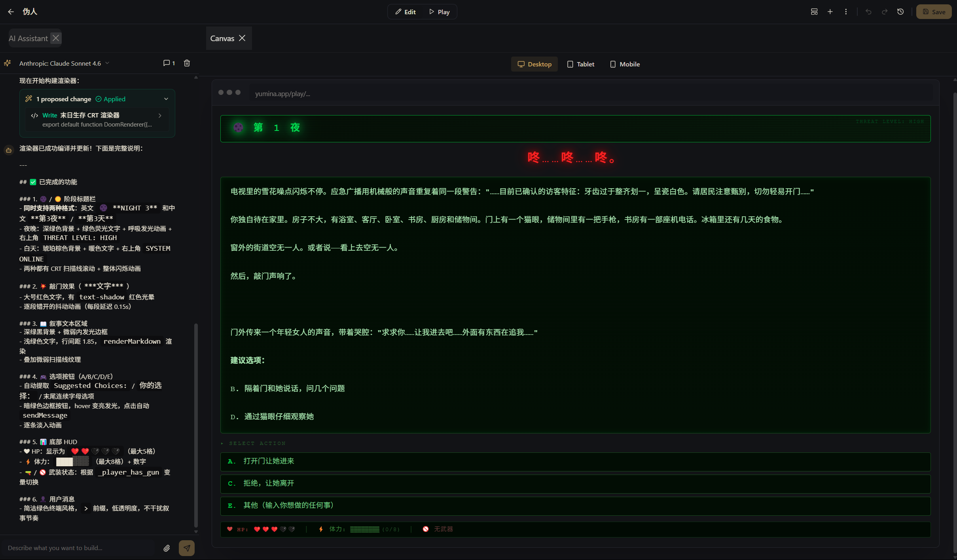Viewport: 957px width, 560px height.
Task: Close the Canvas tab
Action: pyautogui.click(x=242, y=38)
